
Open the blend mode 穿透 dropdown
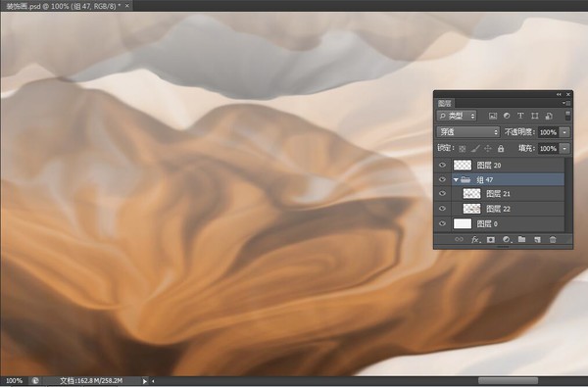pyautogui.click(x=468, y=132)
